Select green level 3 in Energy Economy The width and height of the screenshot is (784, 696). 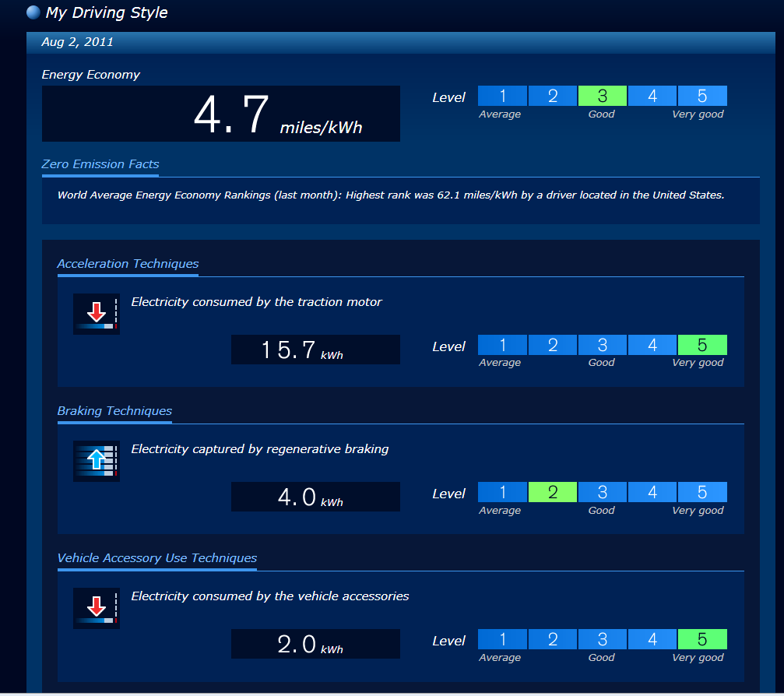(602, 96)
